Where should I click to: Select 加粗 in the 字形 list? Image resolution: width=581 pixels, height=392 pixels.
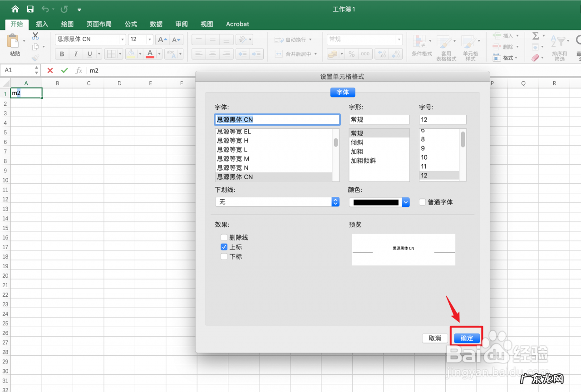(x=357, y=151)
